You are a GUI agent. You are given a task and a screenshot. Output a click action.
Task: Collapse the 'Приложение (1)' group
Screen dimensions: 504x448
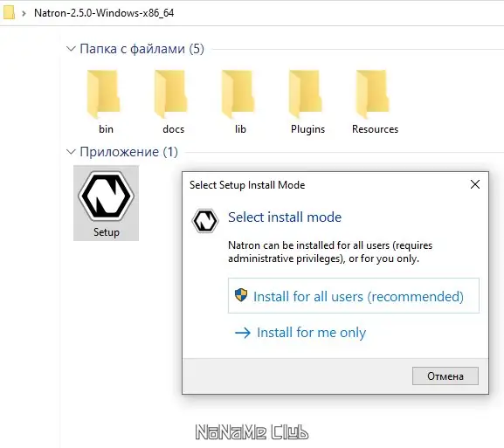pos(71,152)
